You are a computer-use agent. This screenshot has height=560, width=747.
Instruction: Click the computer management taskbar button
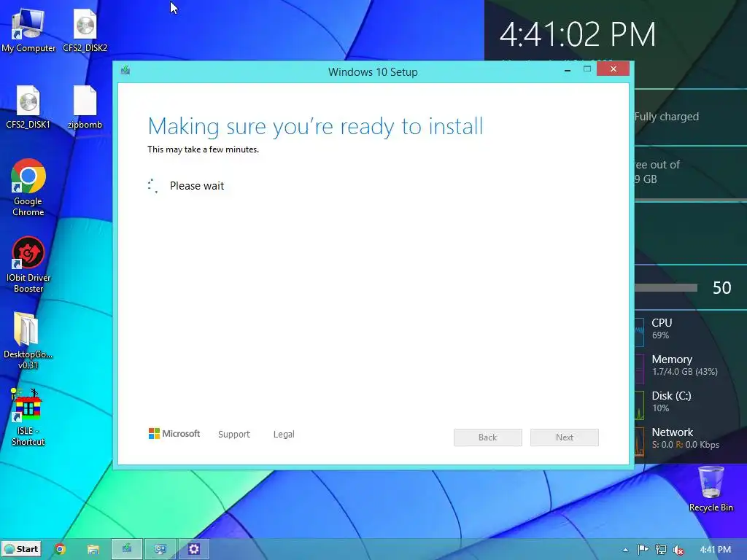tap(160, 549)
